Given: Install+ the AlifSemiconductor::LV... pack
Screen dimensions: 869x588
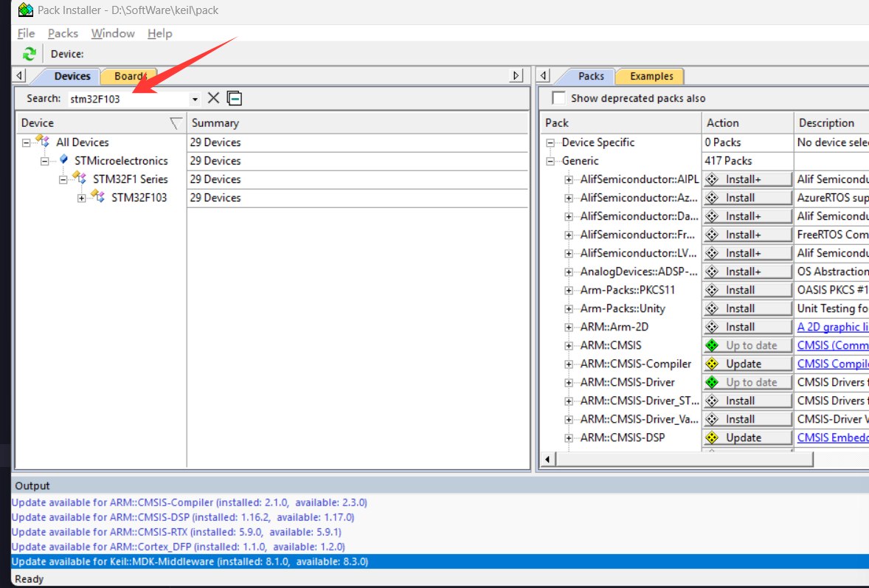Looking at the screenshot, I should (x=747, y=253).
